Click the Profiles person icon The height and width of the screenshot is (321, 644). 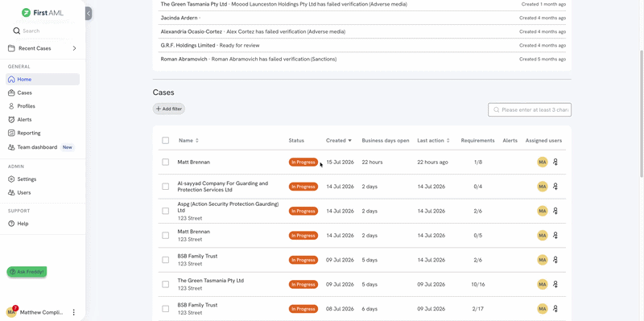tap(11, 106)
